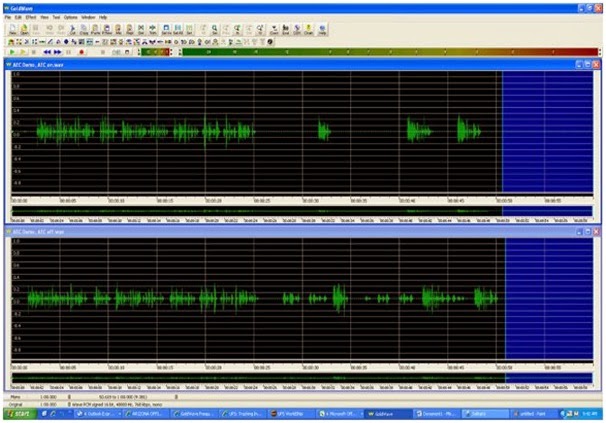Click the Copy toolbar button
The image size is (606, 423).
click(x=84, y=29)
